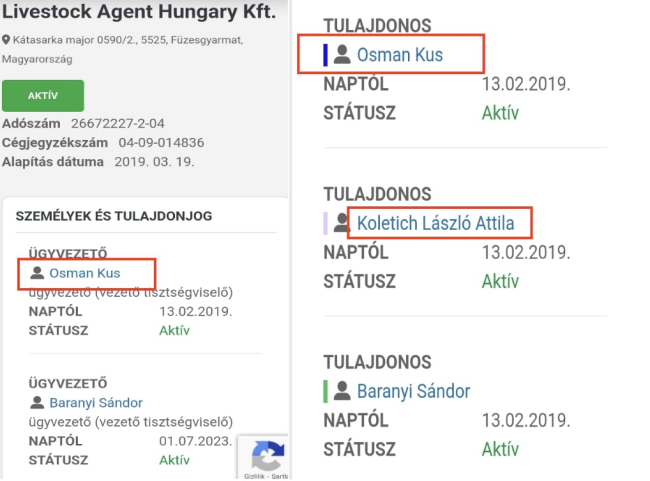
Task: Click the reCAPTCHA logo badge
Action: point(266,455)
